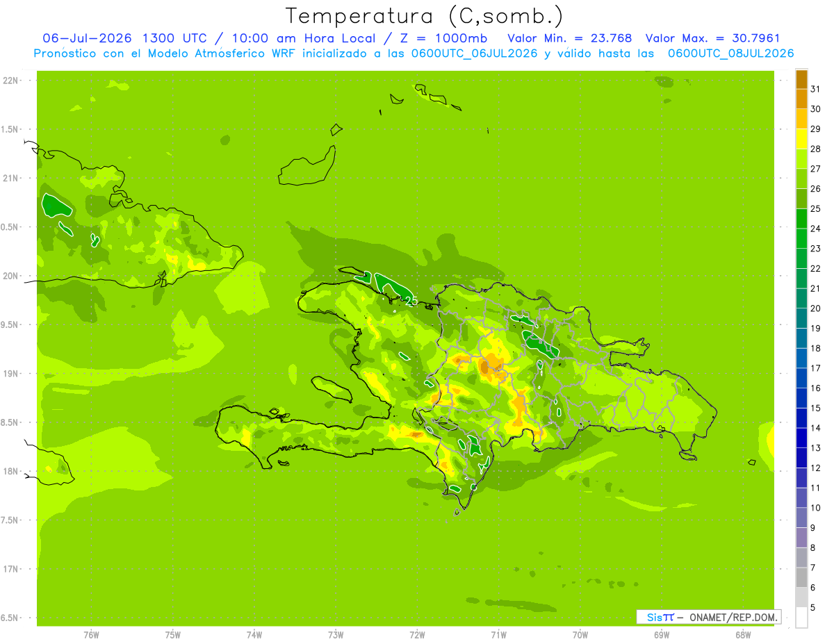Click the "76W" longitude axis label

click(x=91, y=634)
